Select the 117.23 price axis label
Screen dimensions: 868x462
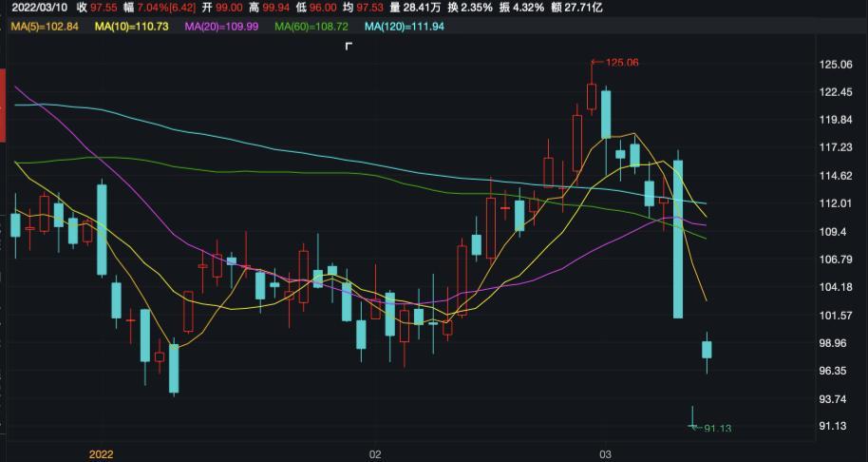[x=836, y=147]
